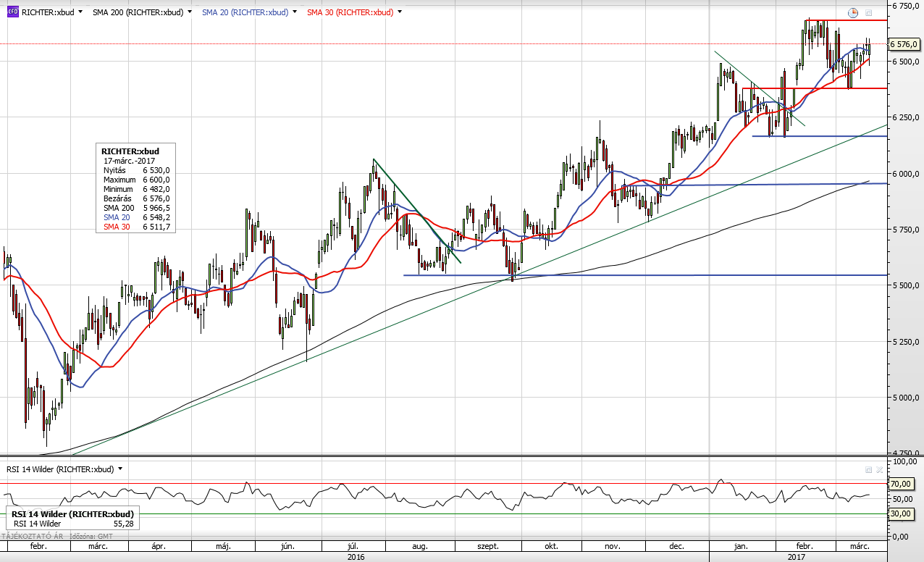The image size is (924, 562).
Task: Click the 5 500,0 price axis label
Action: coord(906,285)
